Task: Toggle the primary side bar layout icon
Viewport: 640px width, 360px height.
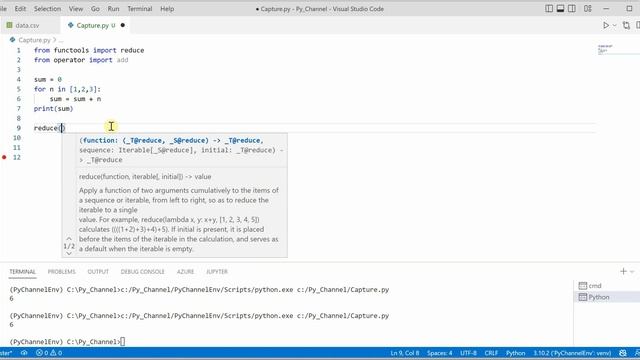Action: coord(549,9)
